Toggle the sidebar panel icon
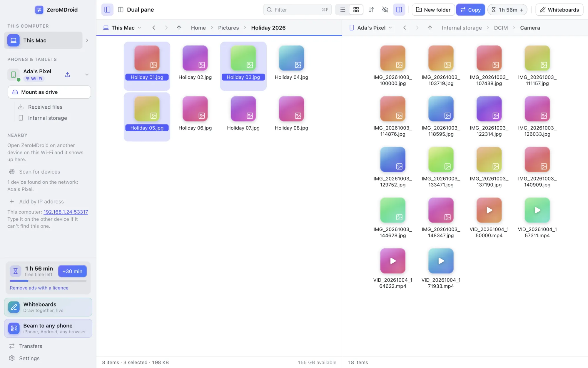This screenshot has height=368, width=588. 107,10
